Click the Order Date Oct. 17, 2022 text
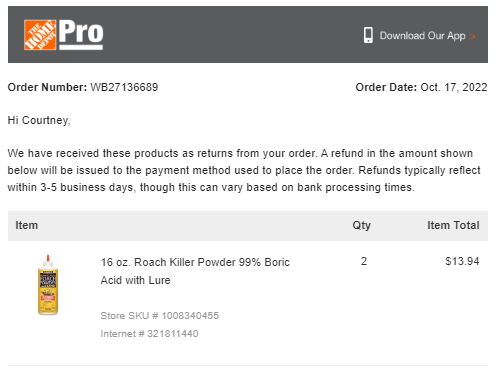This screenshot has width=497, height=377. 421,87
